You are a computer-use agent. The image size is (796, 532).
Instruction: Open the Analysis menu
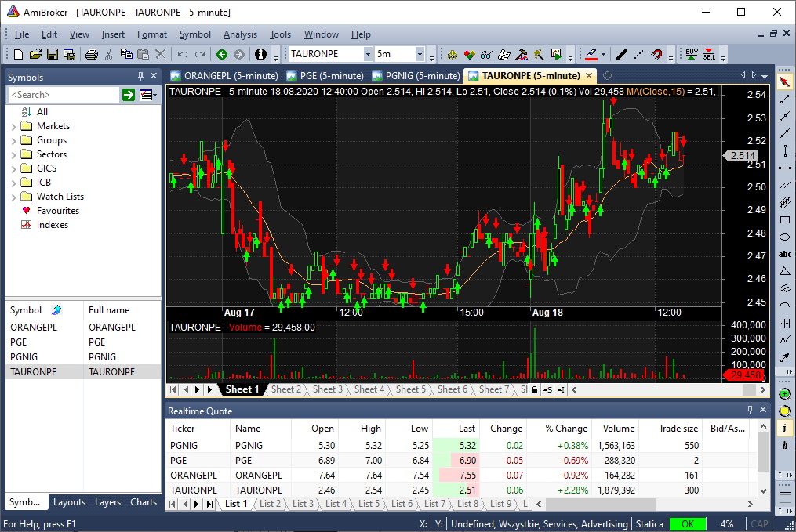pos(240,34)
